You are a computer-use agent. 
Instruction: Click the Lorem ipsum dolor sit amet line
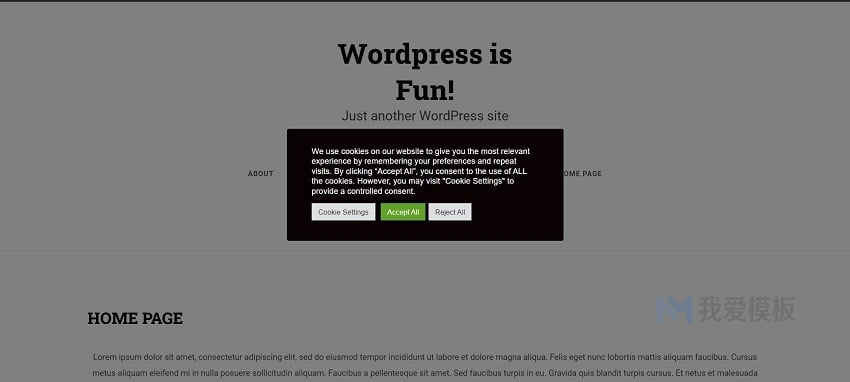click(x=425, y=357)
